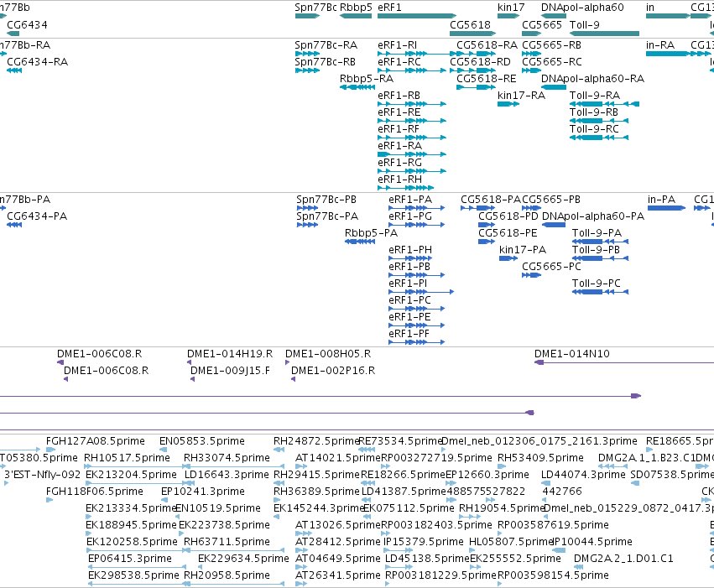Open the AT26341.5prime EST
Viewport: 714px width, 588px height.
click(301, 584)
